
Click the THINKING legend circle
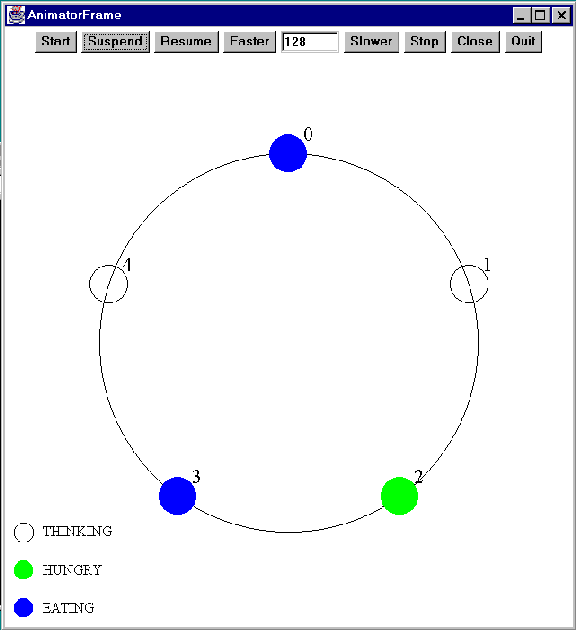pyautogui.click(x=24, y=533)
